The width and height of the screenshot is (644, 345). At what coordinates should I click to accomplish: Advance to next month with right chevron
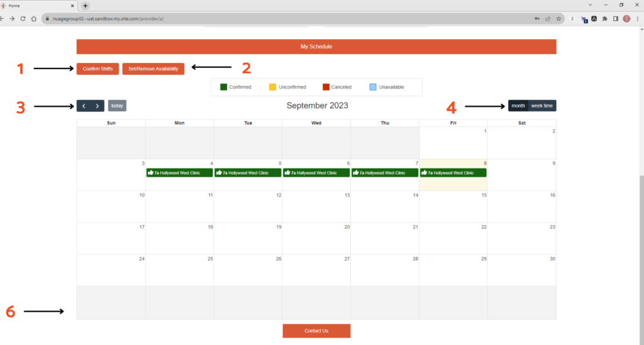pos(97,106)
